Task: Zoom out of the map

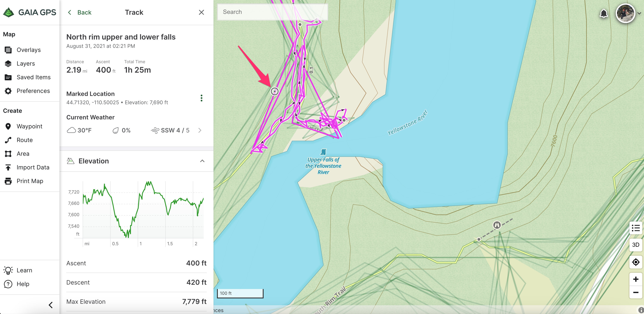Action: click(635, 292)
